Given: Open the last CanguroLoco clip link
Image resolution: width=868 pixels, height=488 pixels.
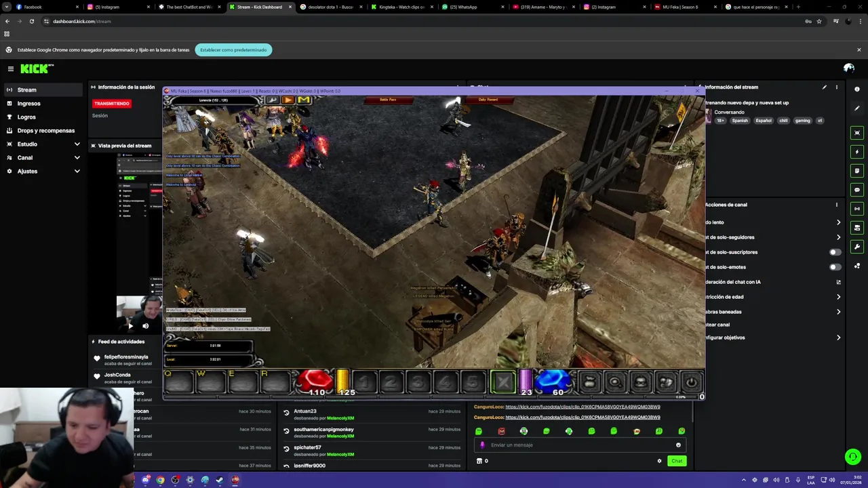Looking at the screenshot, I should 583,418.
